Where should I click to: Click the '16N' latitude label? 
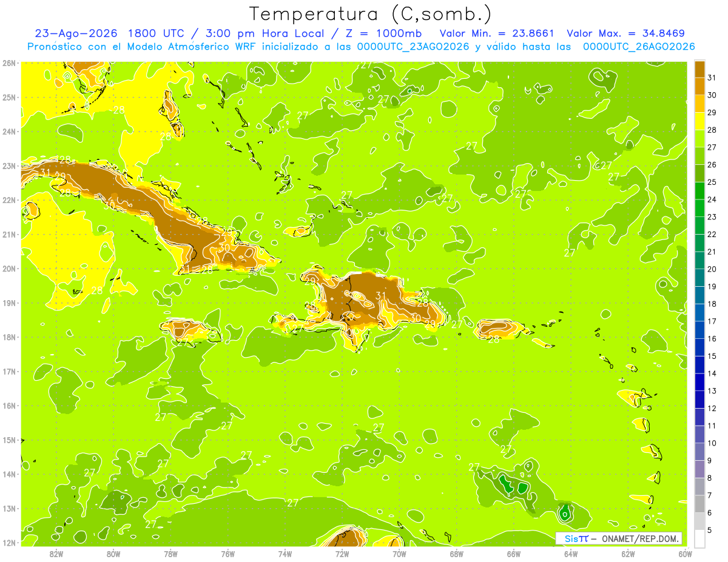click(x=9, y=406)
